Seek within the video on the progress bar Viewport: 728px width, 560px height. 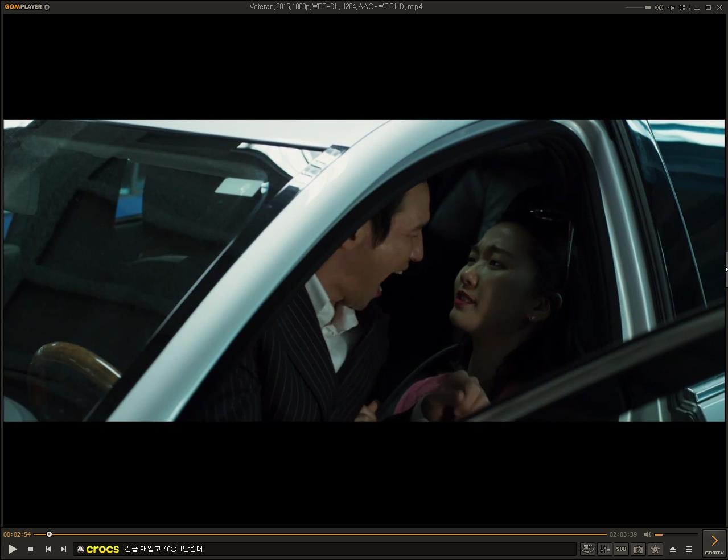coord(320,534)
